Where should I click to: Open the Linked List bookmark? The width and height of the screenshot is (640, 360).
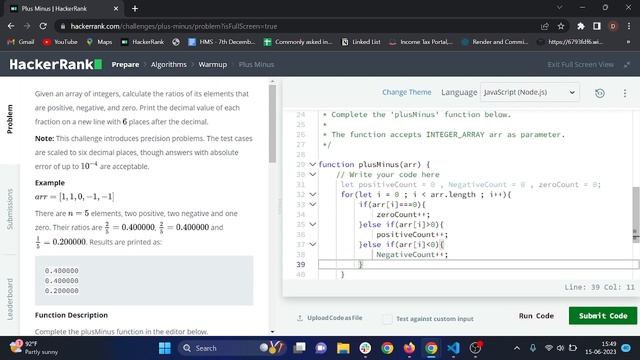pyautogui.click(x=361, y=42)
